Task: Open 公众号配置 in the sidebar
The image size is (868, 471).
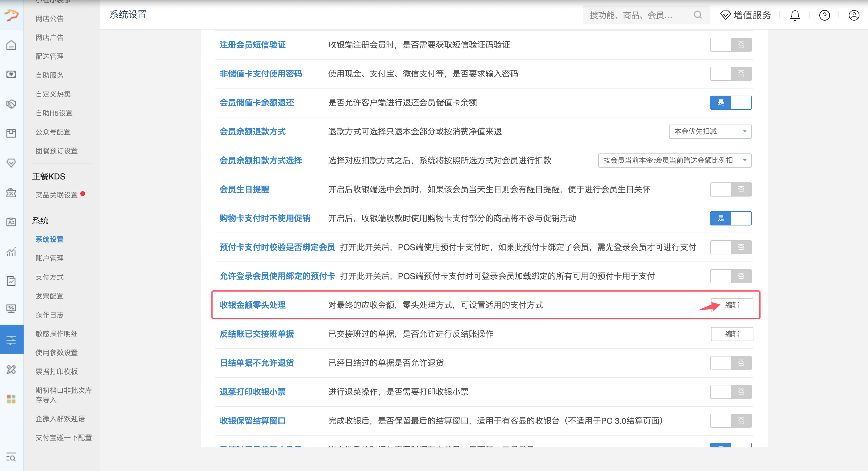Action: tap(53, 132)
